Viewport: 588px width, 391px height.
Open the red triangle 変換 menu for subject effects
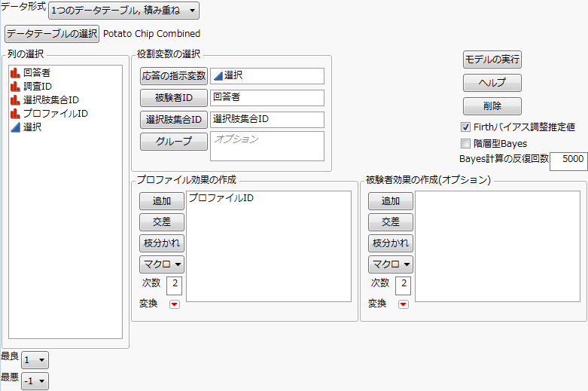click(x=403, y=304)
